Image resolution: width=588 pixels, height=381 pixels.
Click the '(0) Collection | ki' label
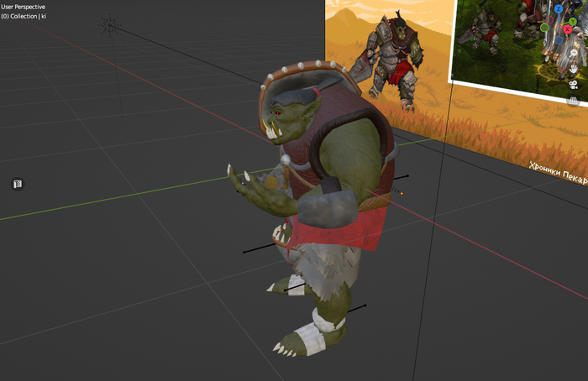click(24, 16)
